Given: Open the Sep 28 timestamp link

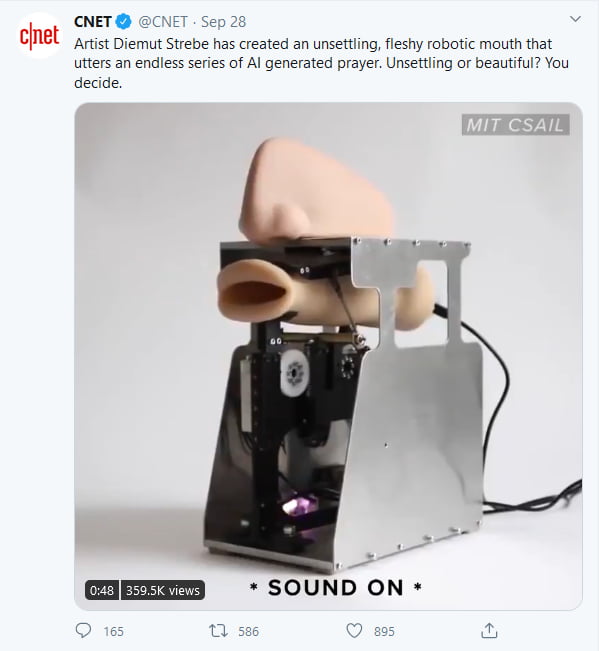Looking at the screenshot, I should [x=223, y=22].
